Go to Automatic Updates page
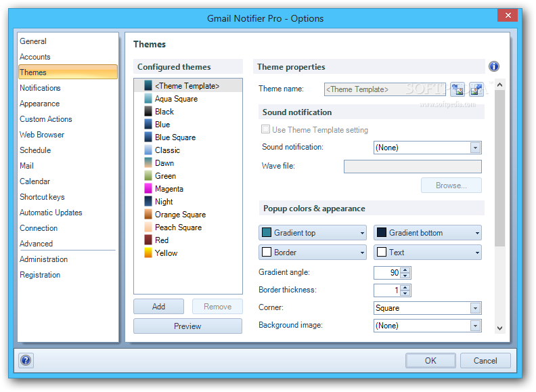The width and height of the screenshot is (536, 392). [x=51, y=213]
